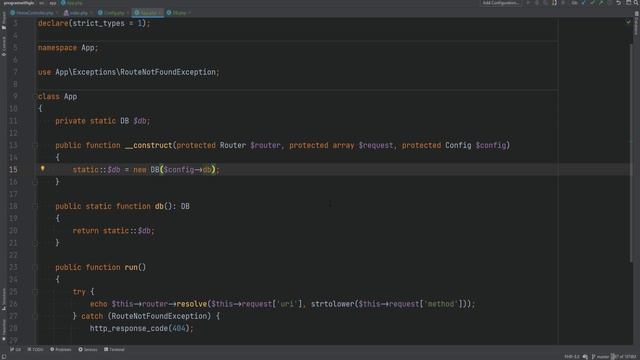
Task: Click the Git push arrow icon
Action: [601, 3]
